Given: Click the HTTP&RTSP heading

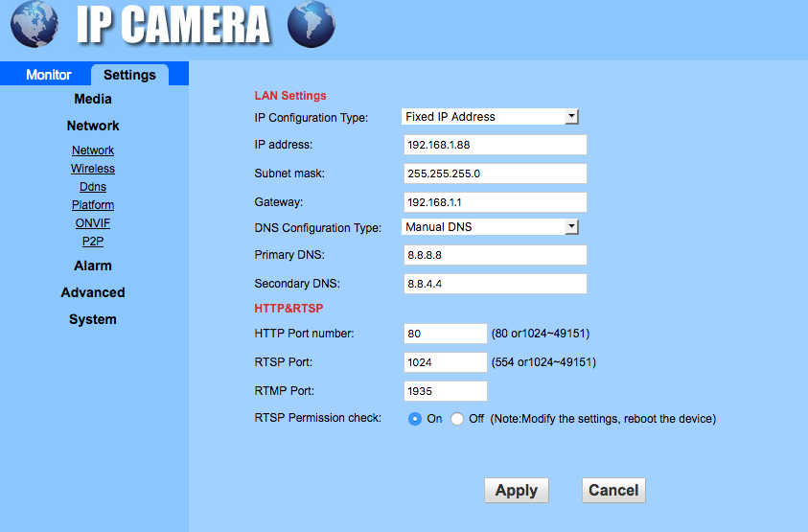Looking at the screenshot, I should (x=289, y=309).
